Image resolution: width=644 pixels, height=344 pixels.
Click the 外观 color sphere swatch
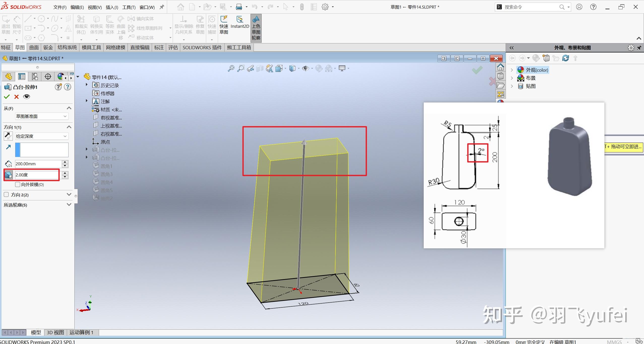click(521, 70)
